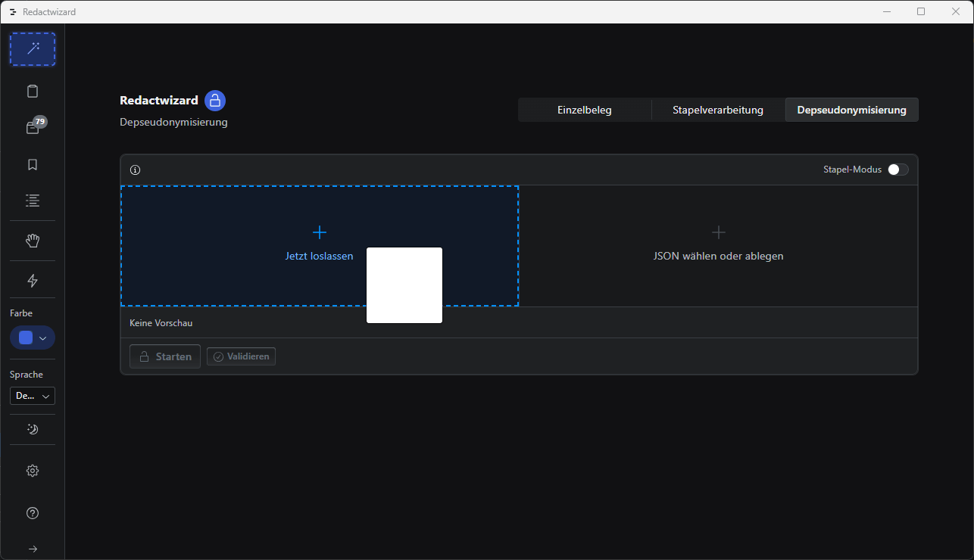Click the Validieren button
Image resolution: width=974 pixels, height=560 pixels.
[x=241, y=356]
